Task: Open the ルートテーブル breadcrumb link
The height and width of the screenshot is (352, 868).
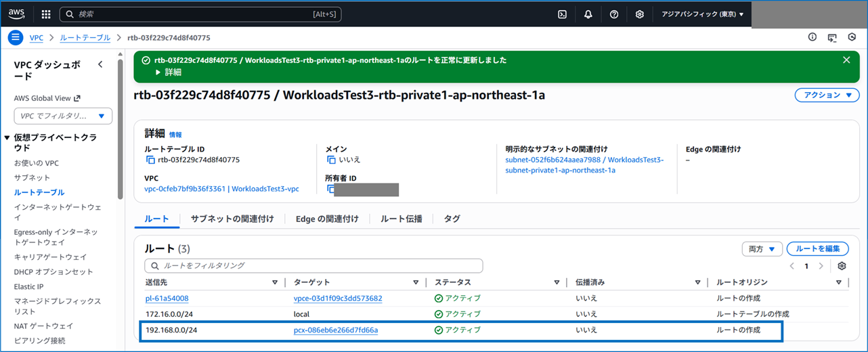Action: point(84,37)
